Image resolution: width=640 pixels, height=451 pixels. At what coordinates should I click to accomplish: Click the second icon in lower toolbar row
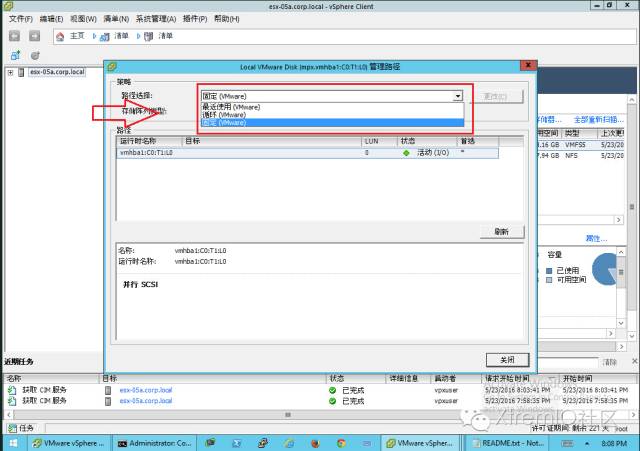pyautogui.click(x=35, y=55)
